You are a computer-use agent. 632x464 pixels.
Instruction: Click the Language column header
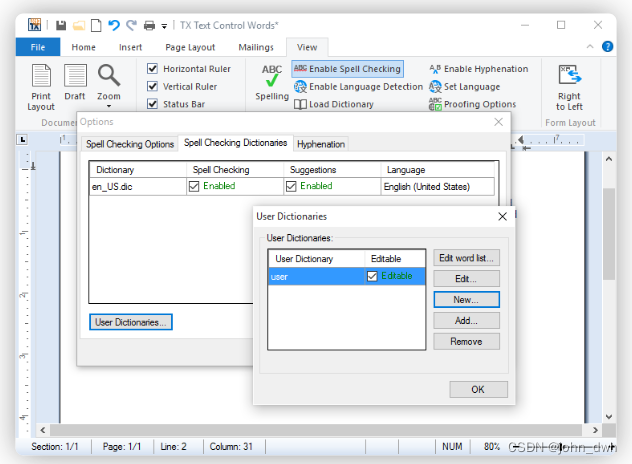438,170
